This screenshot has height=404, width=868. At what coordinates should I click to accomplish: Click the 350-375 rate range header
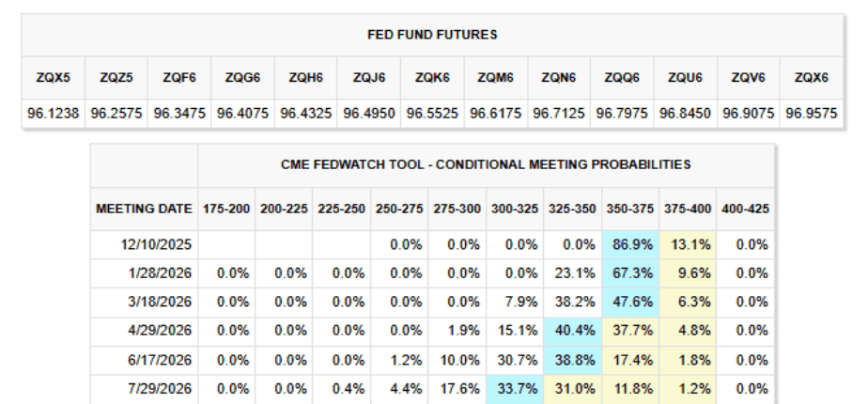point(630,208)
